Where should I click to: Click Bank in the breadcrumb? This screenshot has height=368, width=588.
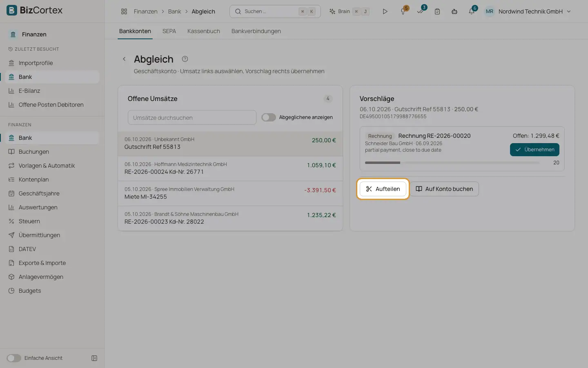(174, 11)
